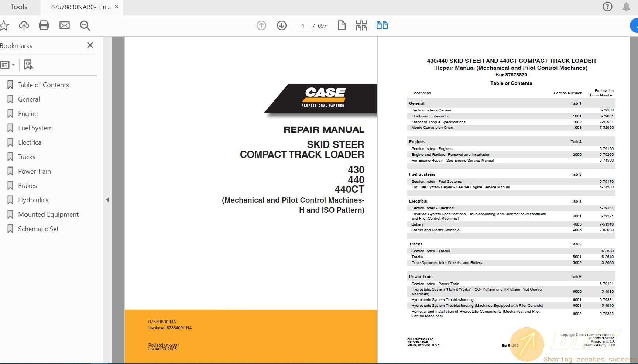The image size is (638, 364).
Task: Select the Engine bookmark
Action: click(28, 113)
